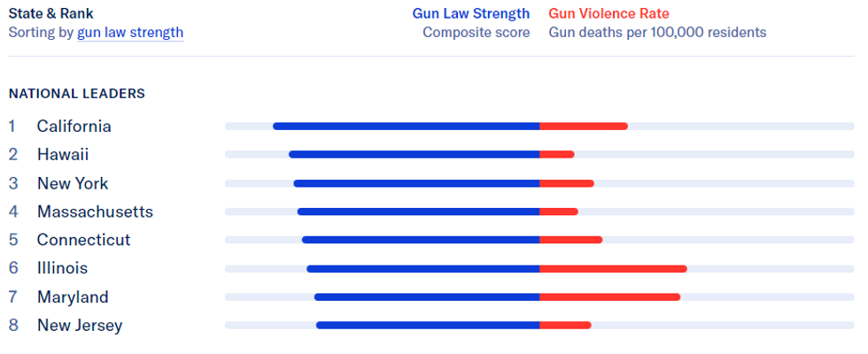
Task: Click the State & Rank header
Action: click(x=50, y=13)
